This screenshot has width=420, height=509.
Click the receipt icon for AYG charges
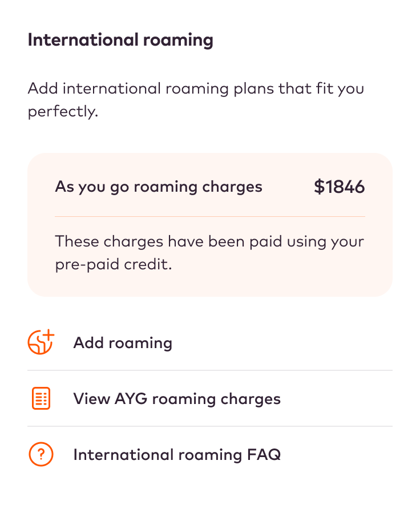tap(41, 398)
